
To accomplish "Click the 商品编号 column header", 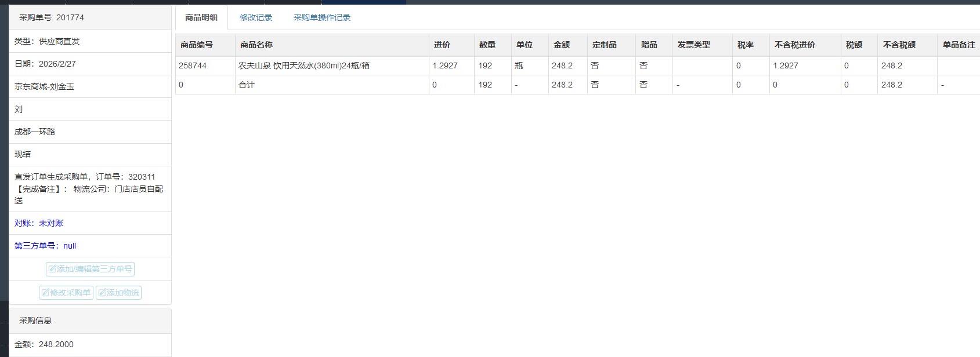I will 197,45.
